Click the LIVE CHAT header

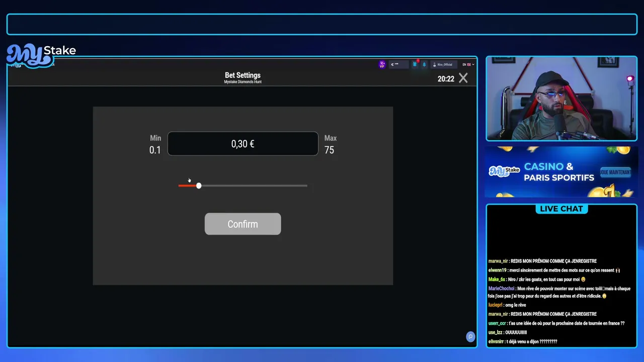coord(561,209)
